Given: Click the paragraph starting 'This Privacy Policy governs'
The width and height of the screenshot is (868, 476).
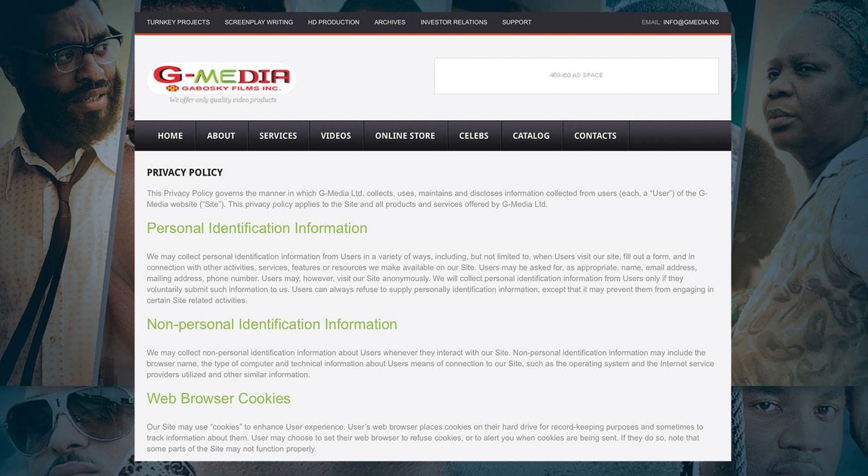Looking at the screenshot, I should (427, 199).
